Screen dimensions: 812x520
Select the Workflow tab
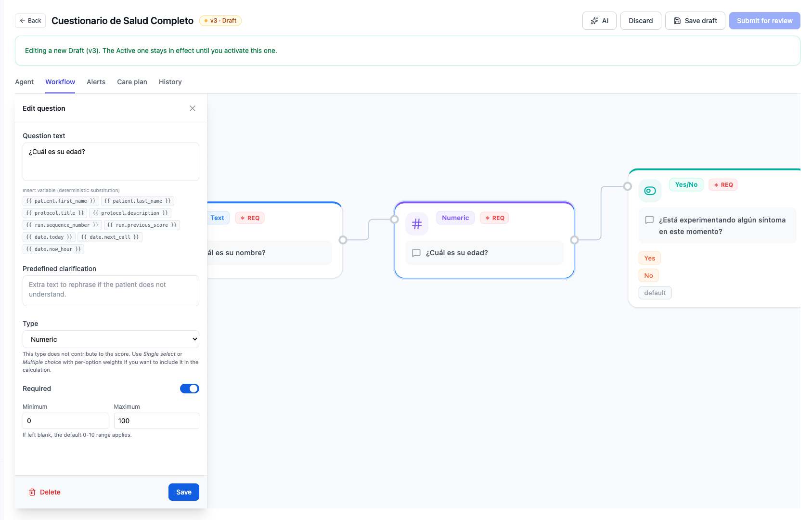click(60, 82)
